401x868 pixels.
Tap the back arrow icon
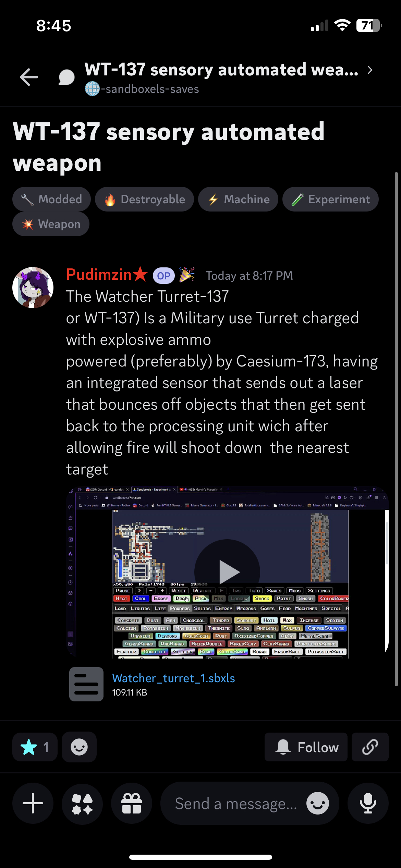tap(29, 77)
